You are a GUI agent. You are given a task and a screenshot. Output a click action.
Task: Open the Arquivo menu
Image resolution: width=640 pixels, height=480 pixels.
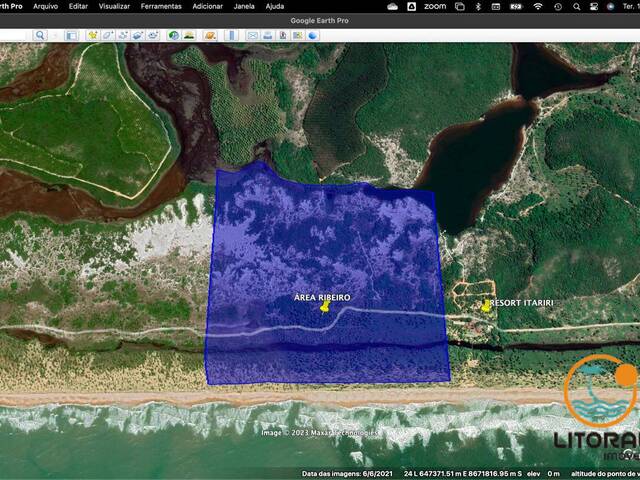[x=45, y=6]
